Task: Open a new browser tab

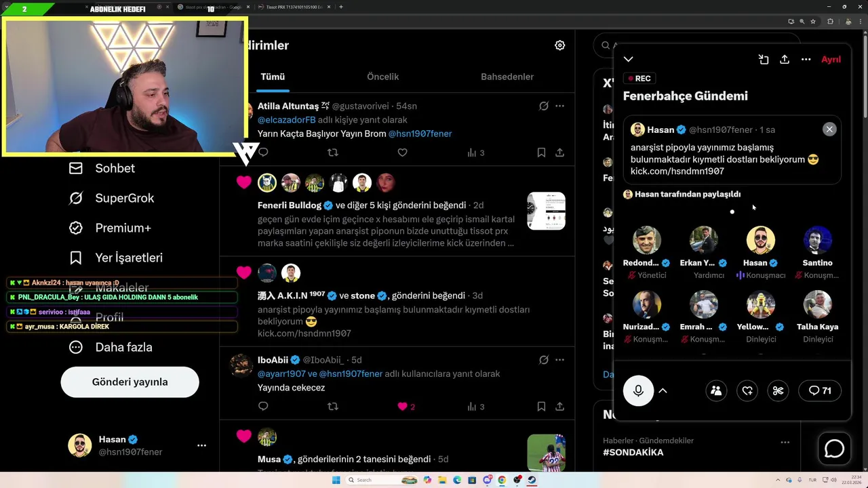Action: pos(340,7)
